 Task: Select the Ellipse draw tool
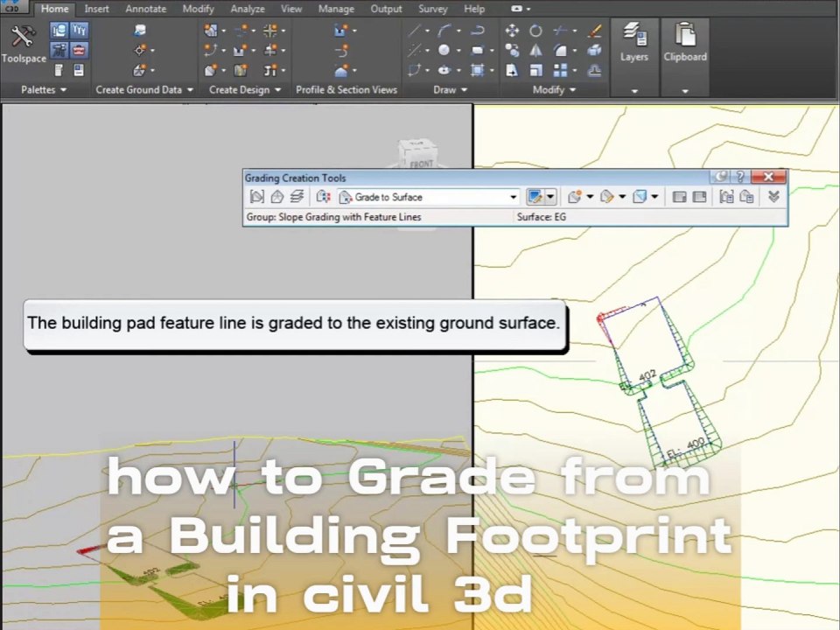pyautogui.click(x=444, y=70)
